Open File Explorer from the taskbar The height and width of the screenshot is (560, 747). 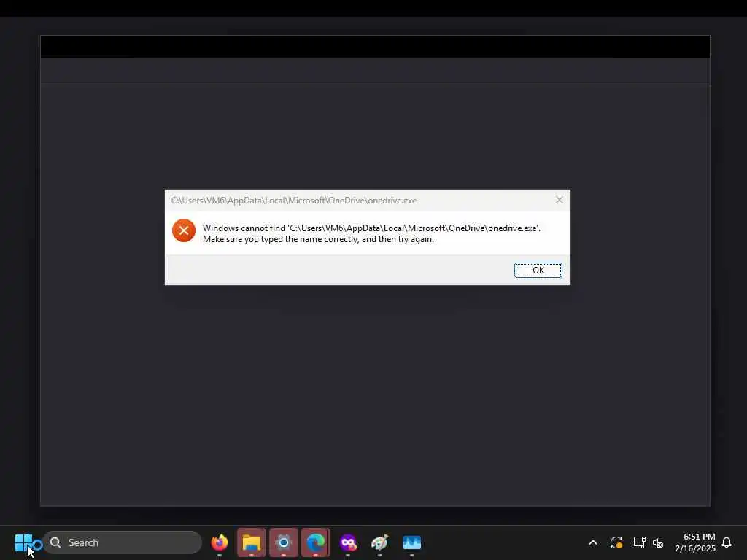[252, 542]
